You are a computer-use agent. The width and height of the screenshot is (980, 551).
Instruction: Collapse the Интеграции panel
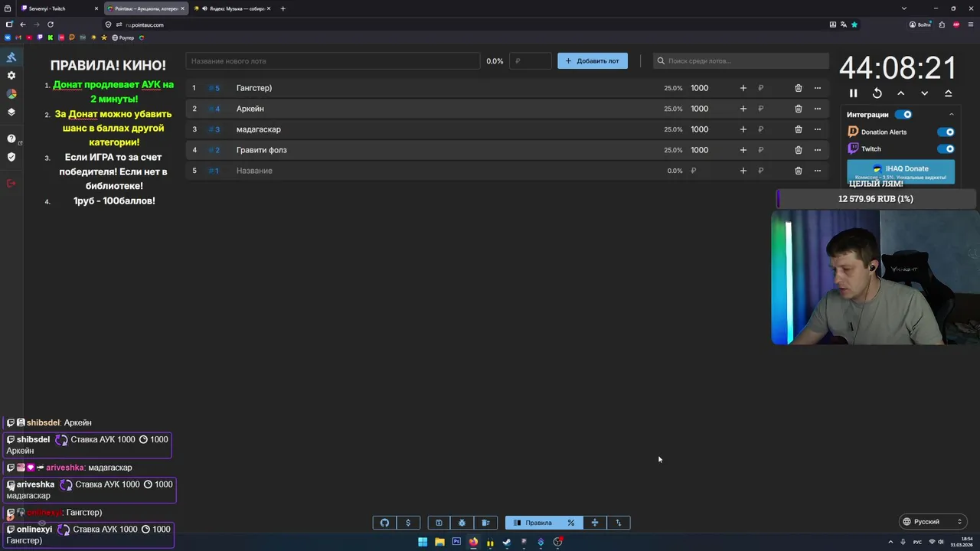coord(952,115)
